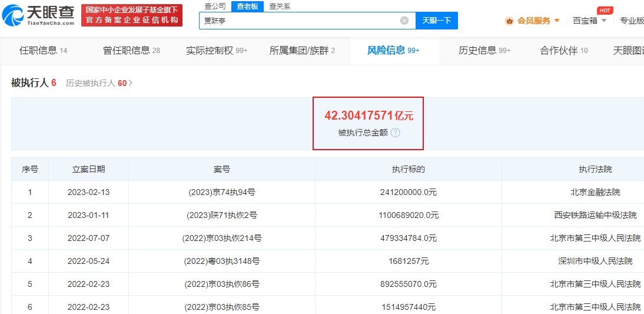Go to 实际控制权 tab
Image resolution: width=644 pixels, height=314 pixels.
(x=216, y=51)
